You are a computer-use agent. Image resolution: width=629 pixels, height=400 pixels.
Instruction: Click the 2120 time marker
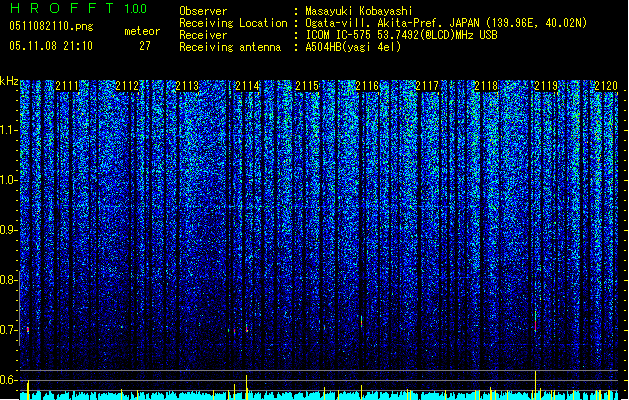click(606, 86)
